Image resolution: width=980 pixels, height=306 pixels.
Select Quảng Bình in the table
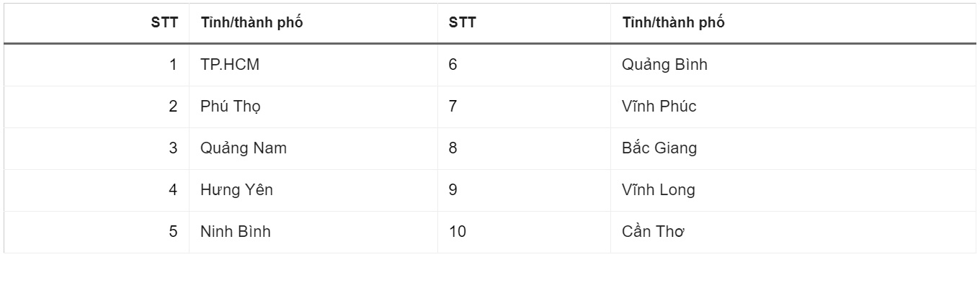tap(664, 65)
